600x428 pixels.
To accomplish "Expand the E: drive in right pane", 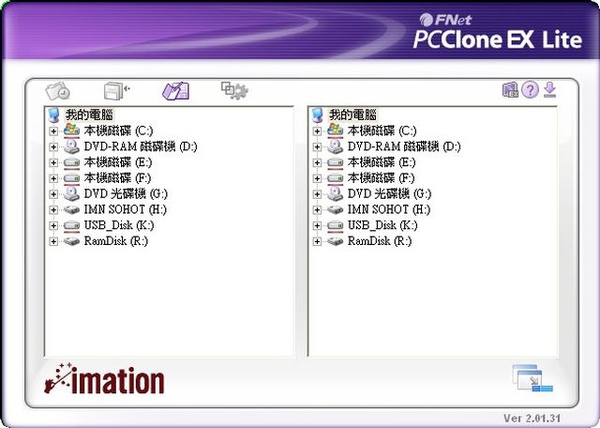I will (317, 163).
